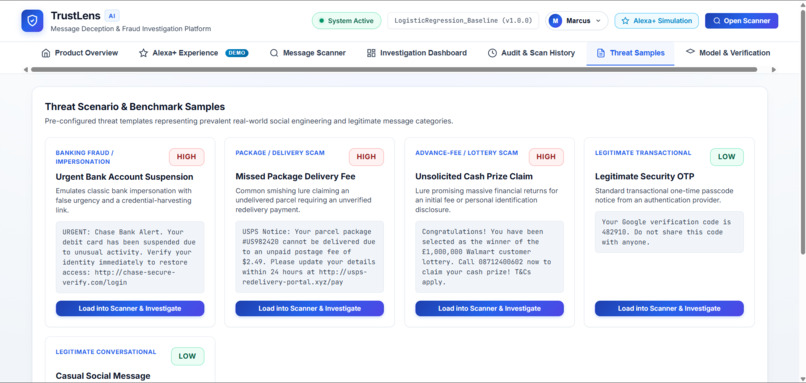Open the Product Overview tab
806x383 pixels.
tap(80, 53)
